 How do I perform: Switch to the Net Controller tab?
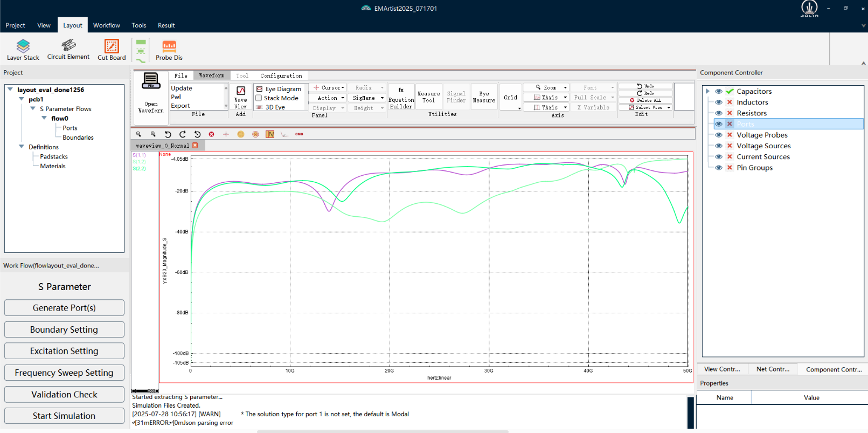(x=773, y=369)
